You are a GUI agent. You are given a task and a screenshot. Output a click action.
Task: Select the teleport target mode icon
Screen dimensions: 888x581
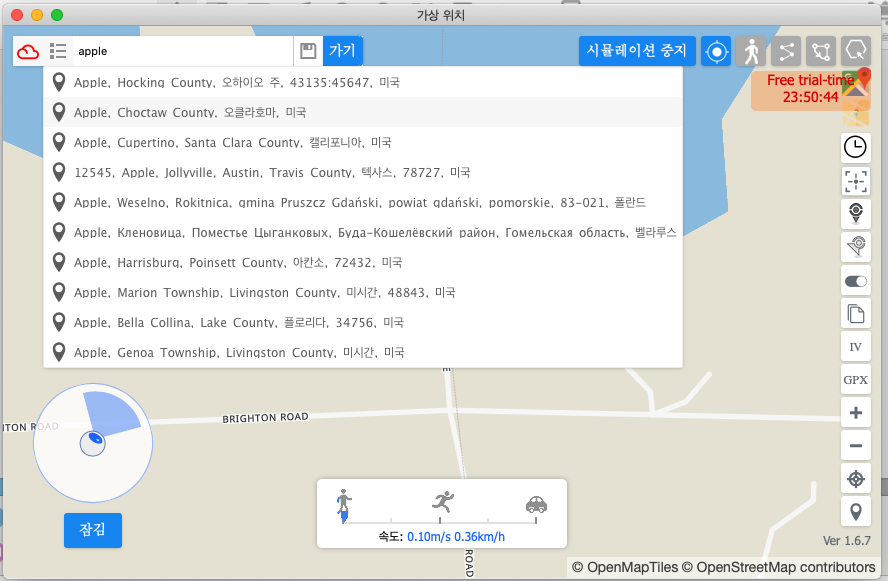[x=716, y=52]
